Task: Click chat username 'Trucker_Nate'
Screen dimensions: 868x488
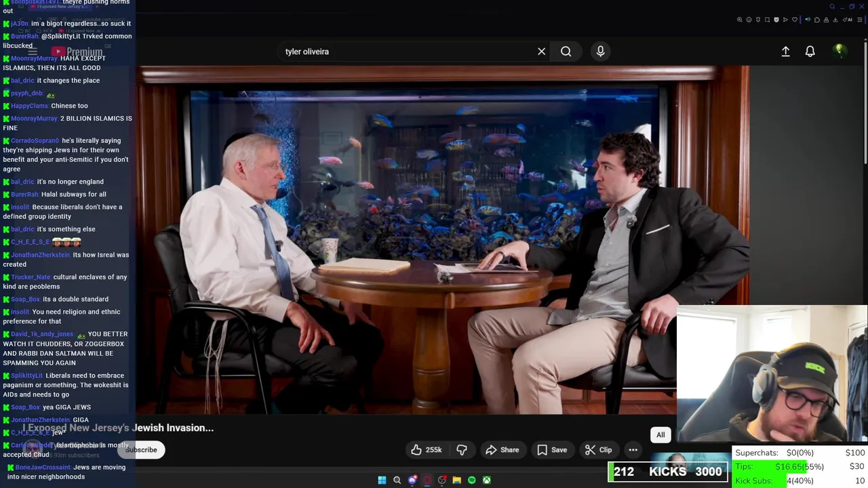Action: pos(31,277)
